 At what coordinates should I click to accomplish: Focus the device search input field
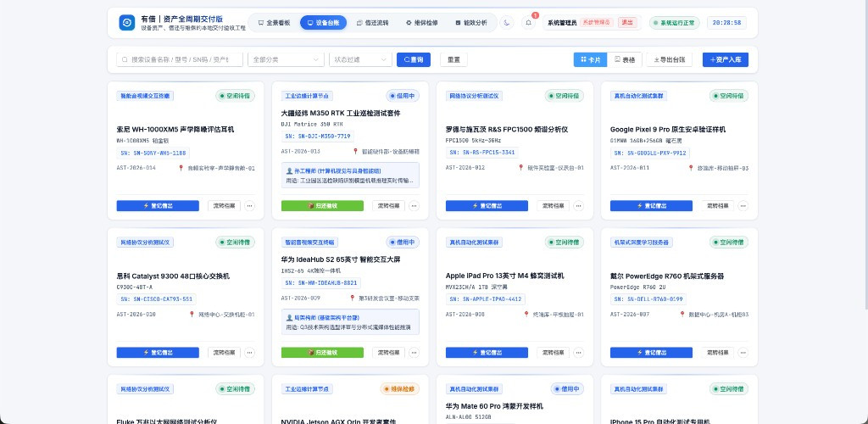pos(180,59)
